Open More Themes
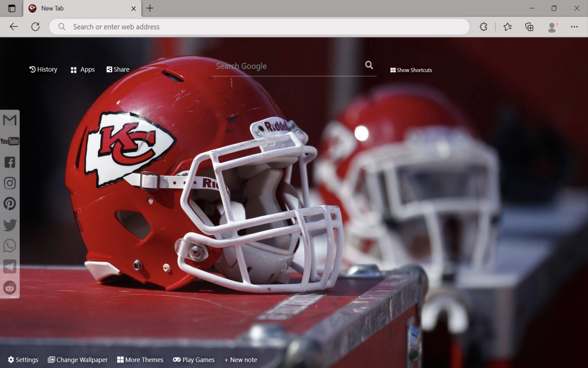The width and height of the screenshot is (588, 368). (x=140, y=360)
